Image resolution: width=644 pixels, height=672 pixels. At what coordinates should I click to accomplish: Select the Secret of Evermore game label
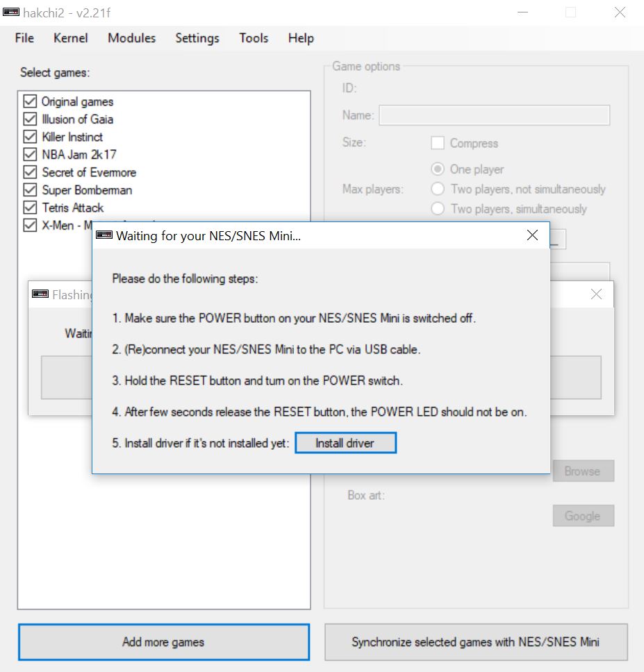(x=89, y=172)
